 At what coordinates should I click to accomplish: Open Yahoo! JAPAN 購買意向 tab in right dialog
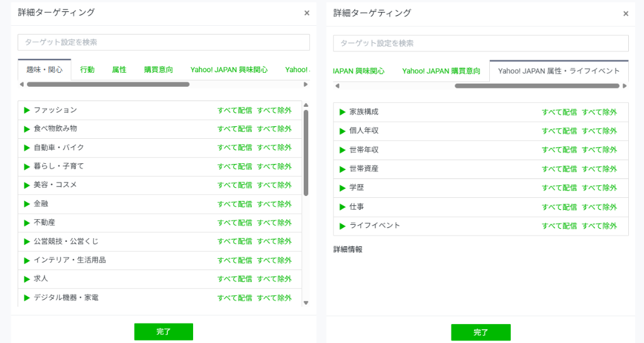click(x=441, y=71)
